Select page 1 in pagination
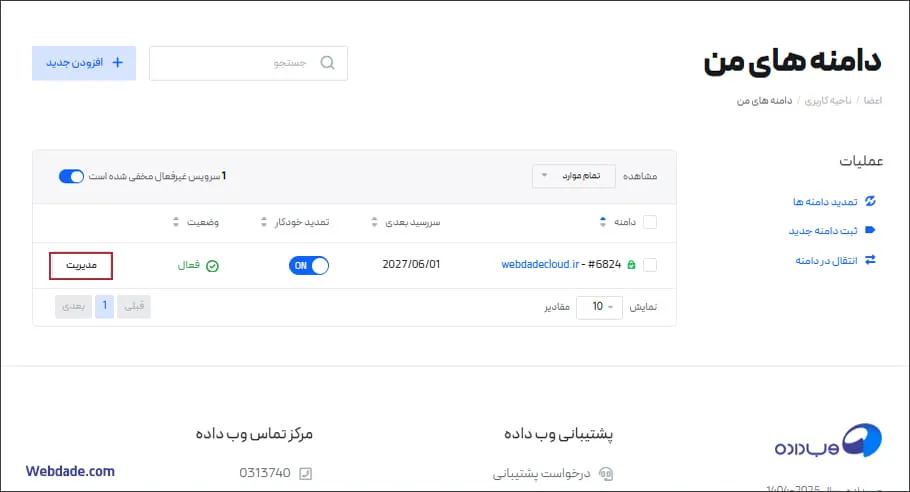Screen dimensions: 910x492 click(x=104, y=306)
